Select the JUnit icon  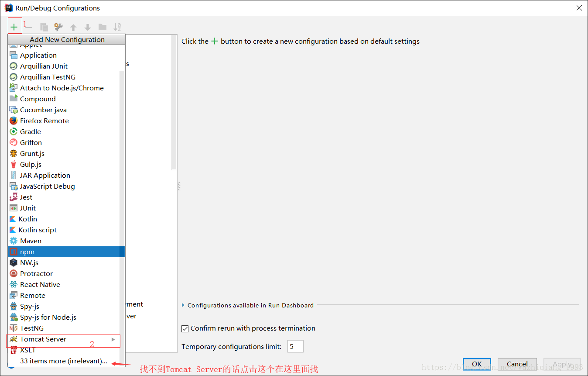[14, 208]
